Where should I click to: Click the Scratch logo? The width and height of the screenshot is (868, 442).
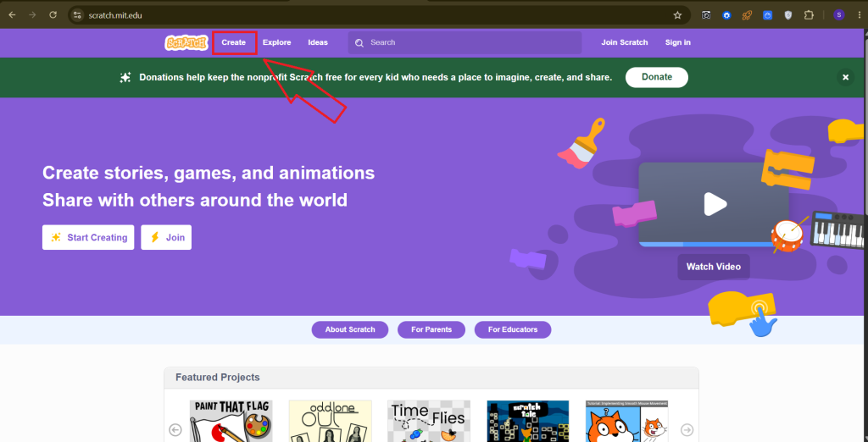(186, 42)
